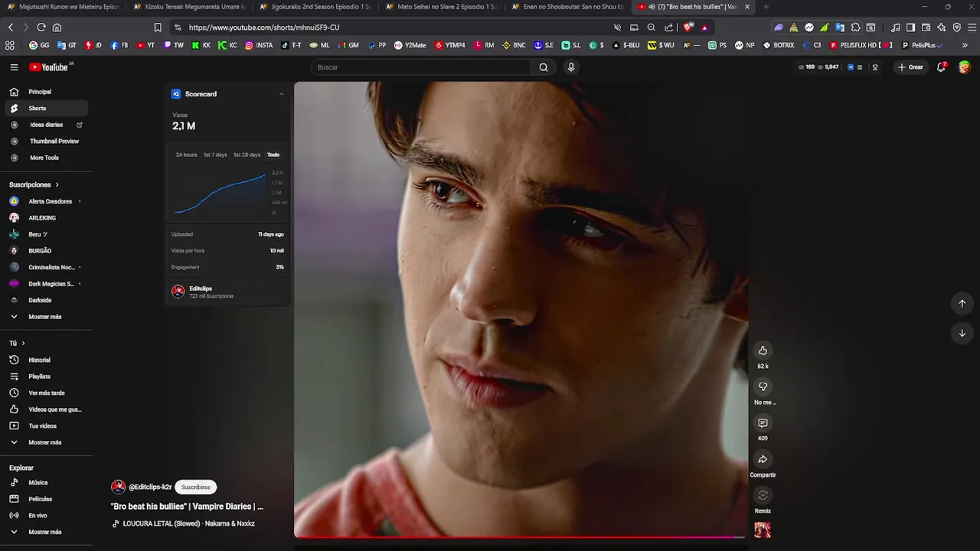Open comments (409)
The width and height of the screenshot is (980, 551).
[763, 423]
